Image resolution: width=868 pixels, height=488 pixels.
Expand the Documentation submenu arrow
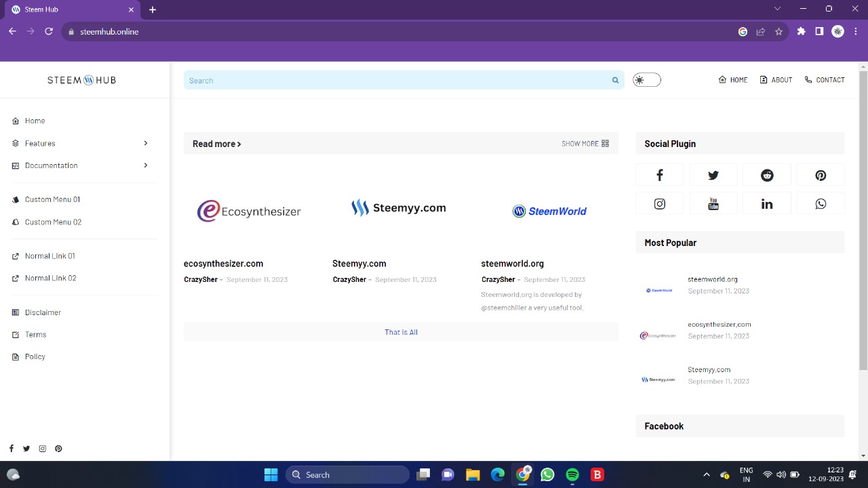[145, 165]
